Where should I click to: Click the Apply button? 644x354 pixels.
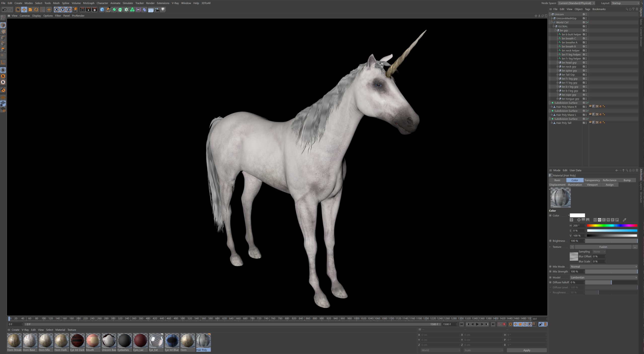[527, 350]
